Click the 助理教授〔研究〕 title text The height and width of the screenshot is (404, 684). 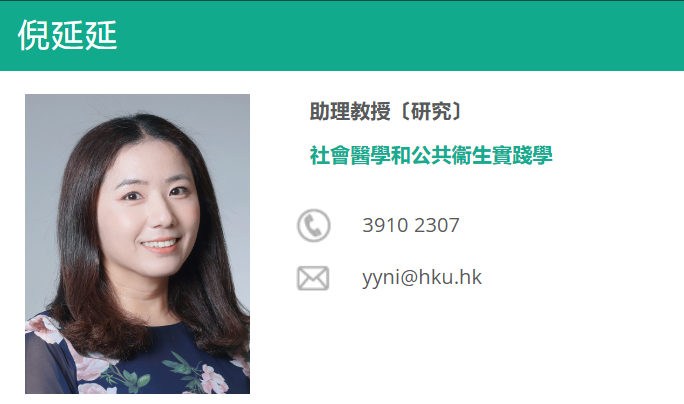[386, 111]
